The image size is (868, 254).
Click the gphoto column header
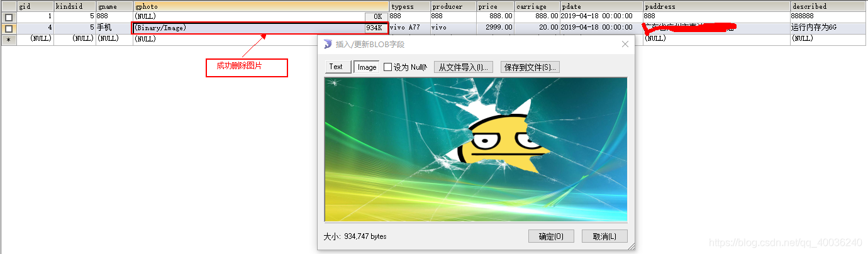click(261, 6)
